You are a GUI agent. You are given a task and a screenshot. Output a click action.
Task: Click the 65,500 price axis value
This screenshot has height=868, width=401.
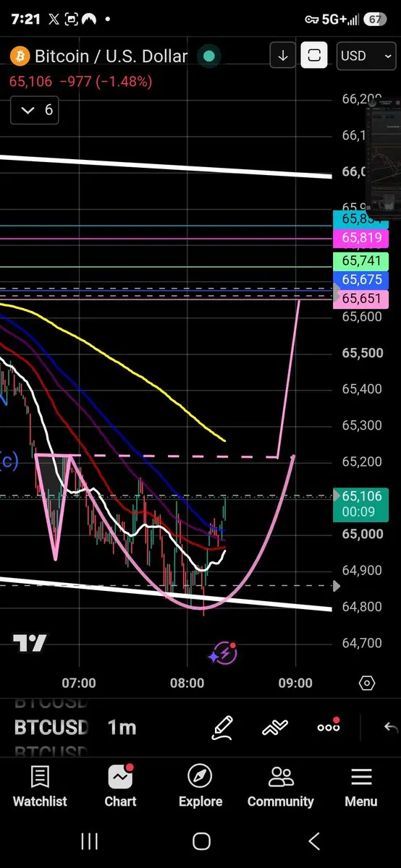click(x=362, y=353)
